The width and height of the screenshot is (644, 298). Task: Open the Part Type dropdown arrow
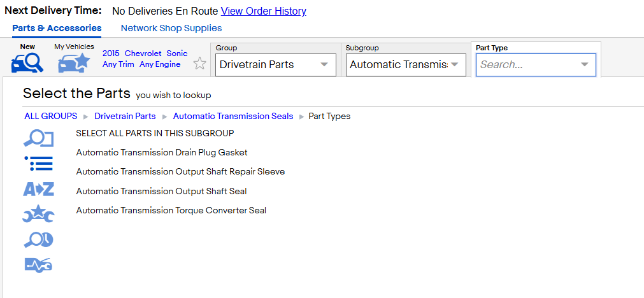pyautogui.click(x=585, y=65)
